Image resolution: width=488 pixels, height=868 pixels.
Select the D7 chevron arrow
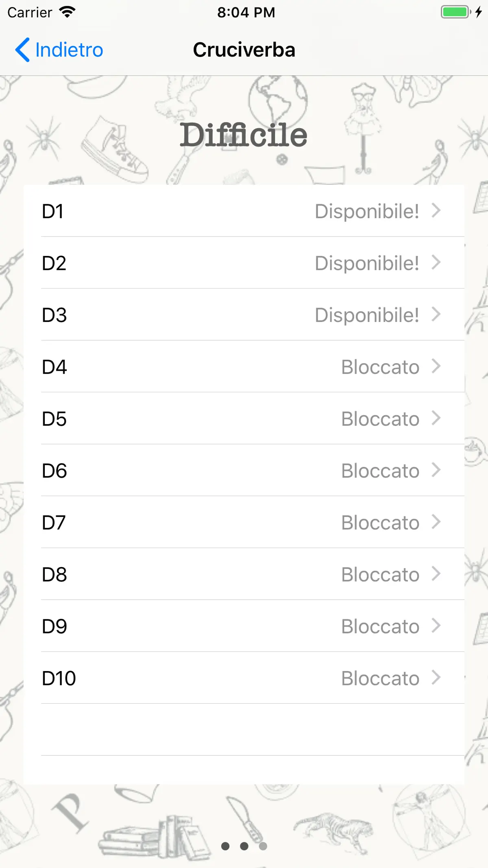point(436,522)
